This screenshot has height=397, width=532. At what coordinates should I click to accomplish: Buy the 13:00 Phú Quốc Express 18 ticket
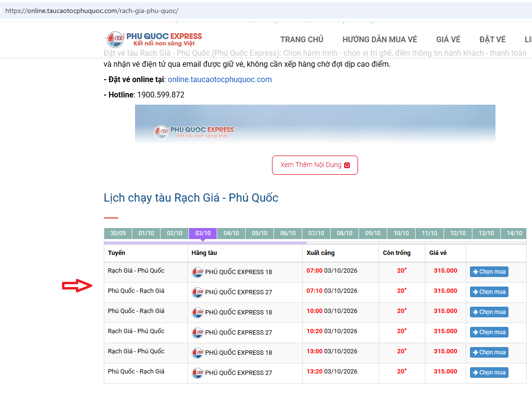tap(489, 352)
